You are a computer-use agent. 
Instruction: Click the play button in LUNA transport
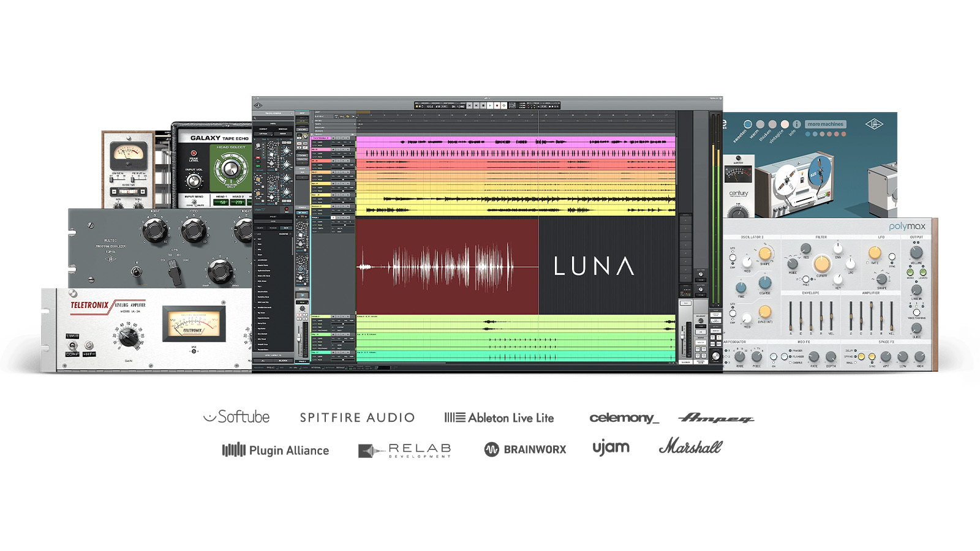[x=490, y=106]
